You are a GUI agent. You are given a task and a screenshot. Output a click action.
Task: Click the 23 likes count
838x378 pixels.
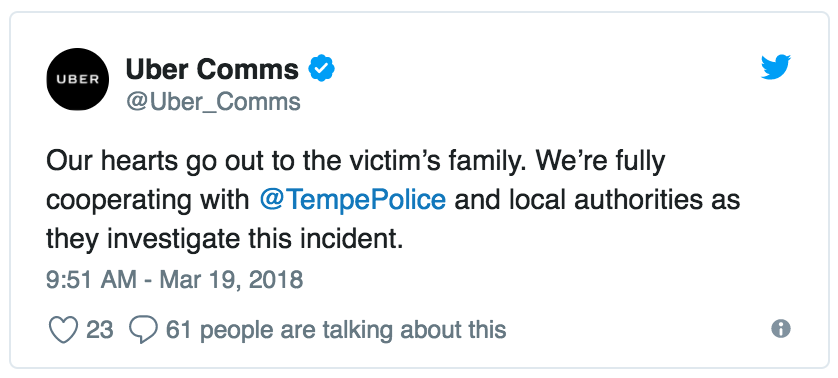pos(99,330)
